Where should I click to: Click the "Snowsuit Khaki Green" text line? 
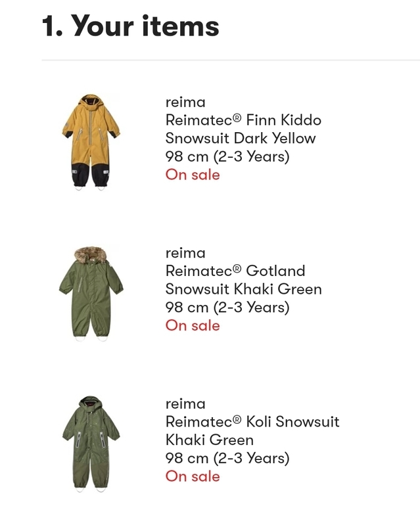pos(243,289)
